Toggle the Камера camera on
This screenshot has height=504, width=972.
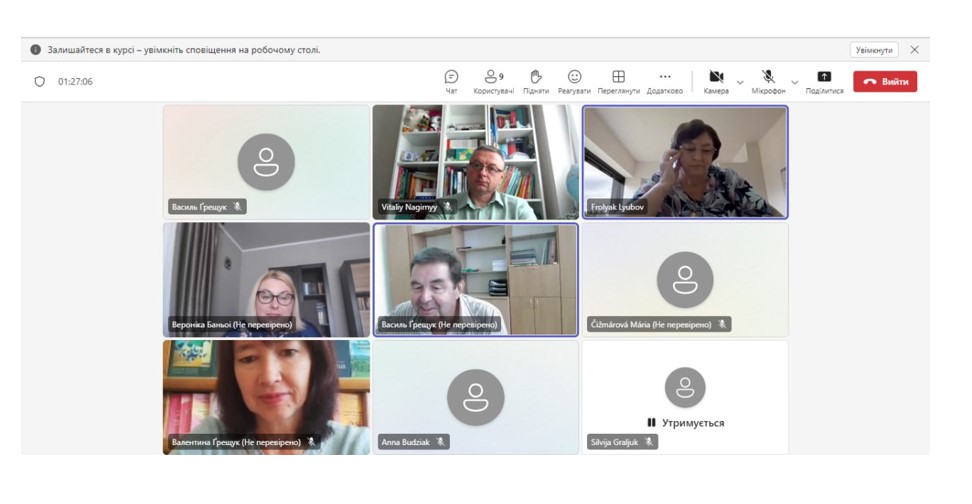tap(716, 81)
